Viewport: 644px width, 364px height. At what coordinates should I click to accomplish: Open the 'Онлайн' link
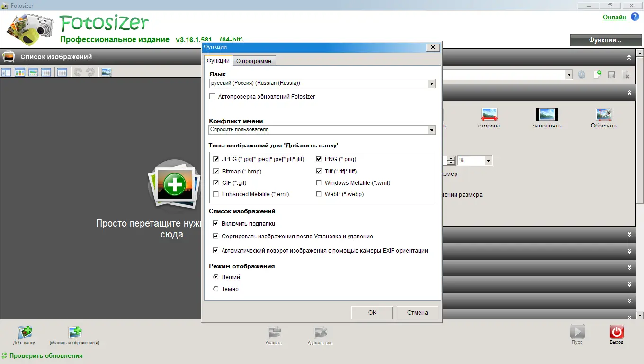click(x=615, y=17)
